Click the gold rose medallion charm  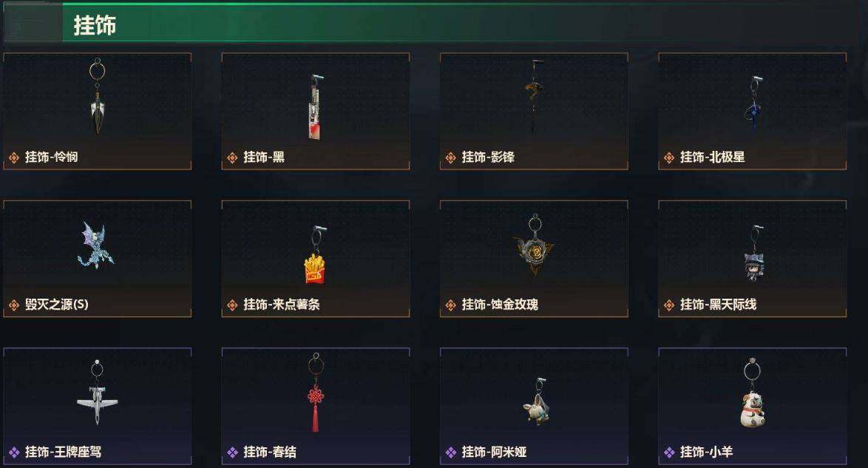click(534, 244)
